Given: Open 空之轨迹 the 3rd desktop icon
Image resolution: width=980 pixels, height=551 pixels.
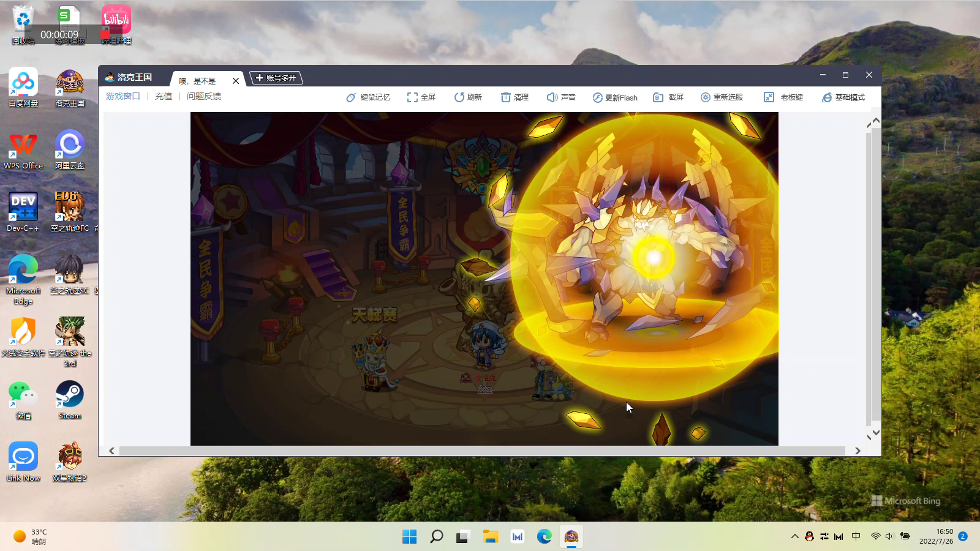Looking at the screenshot, I should tap(70, 342).
